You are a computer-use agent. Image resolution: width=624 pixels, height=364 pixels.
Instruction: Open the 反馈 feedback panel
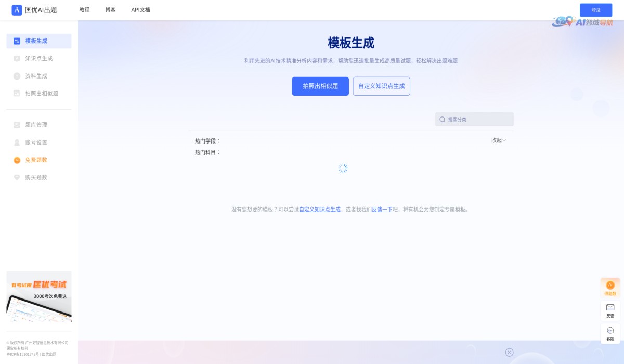pyautogui.click(x=609, y=310)
